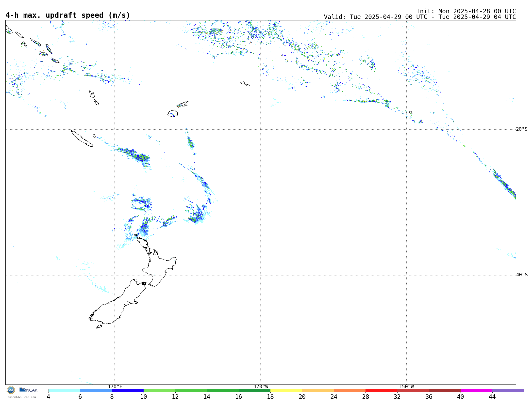This screenshot has height=400, width=532.
Task: Click the 170°E longitude label
Action: coord(115,387)
